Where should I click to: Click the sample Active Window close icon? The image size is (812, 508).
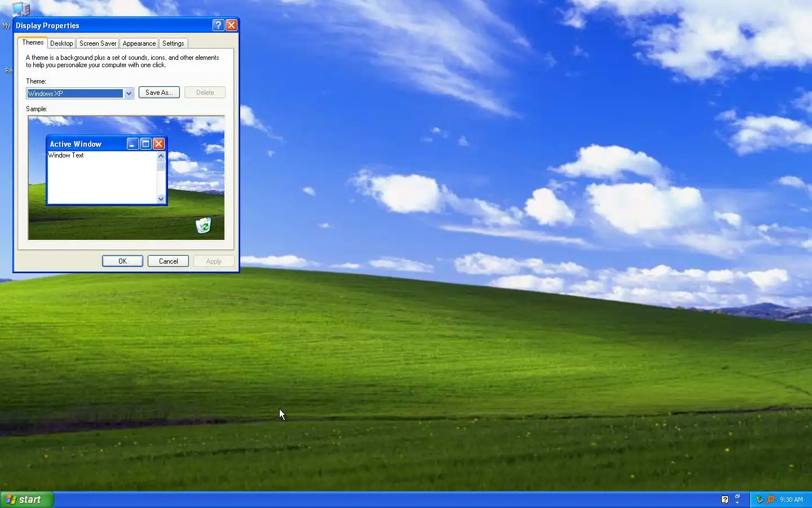coord(159,144)
